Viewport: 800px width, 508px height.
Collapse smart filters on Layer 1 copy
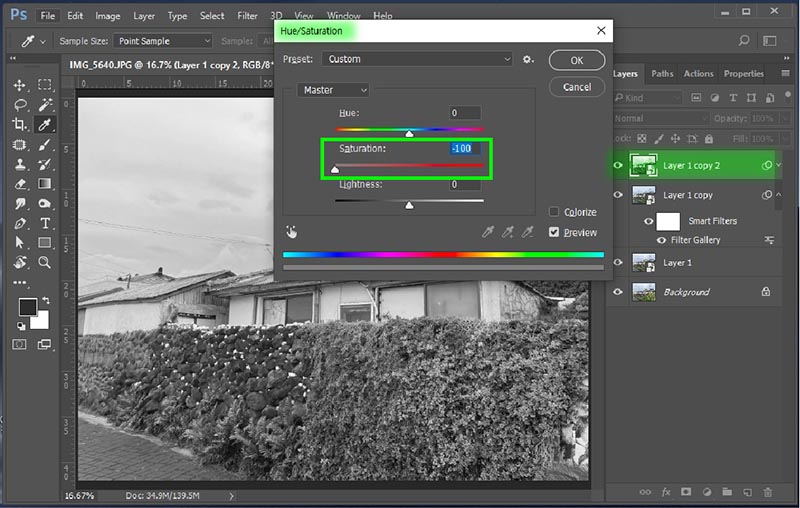coord(779,195)
